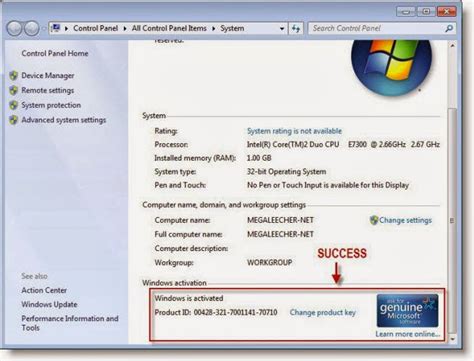Click the Forward navigation arrow button
This screenshot has height=361, width=474.
tap(32, 29)
